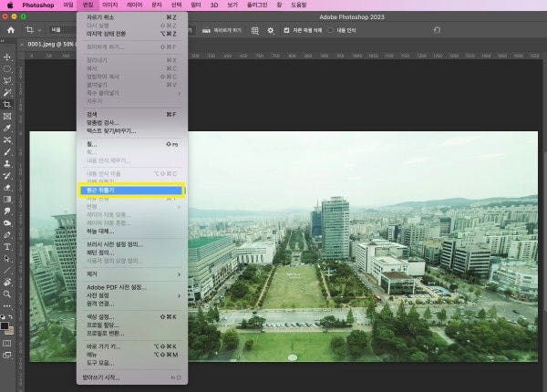Select the Sponge tool
This screenshot has width=547, height=392.
pyautogui.click(x=7, y=222)
